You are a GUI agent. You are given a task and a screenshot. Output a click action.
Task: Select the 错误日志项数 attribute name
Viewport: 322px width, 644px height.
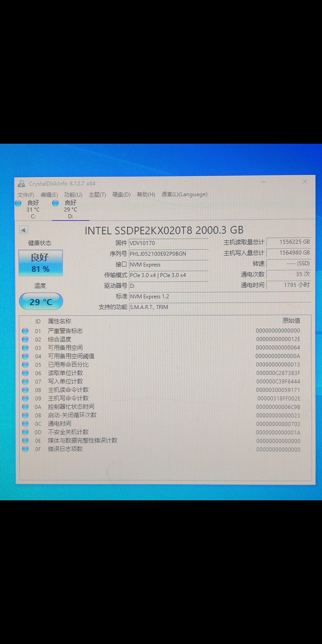[x=65, y=449]
